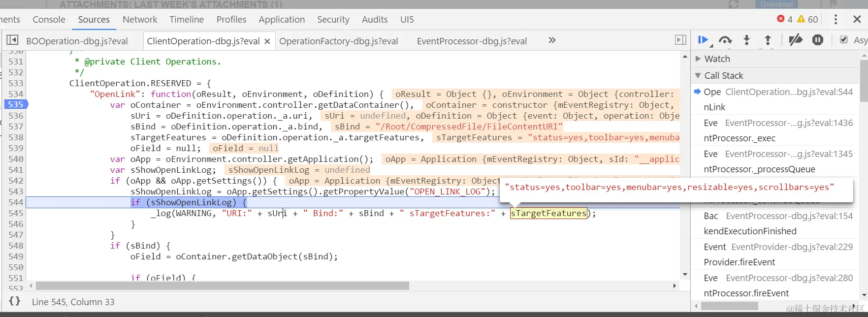Add breakpoint at line 544
The height and width of the screenshot is (317, 868).
(16, 202)
